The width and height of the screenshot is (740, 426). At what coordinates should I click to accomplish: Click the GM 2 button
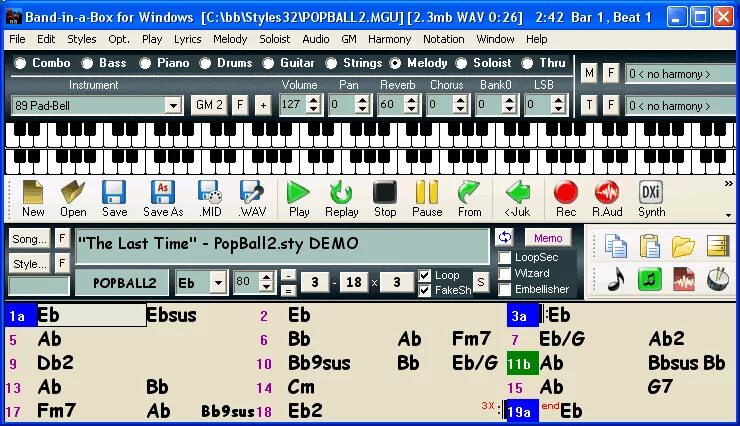(x=209, y=105)
